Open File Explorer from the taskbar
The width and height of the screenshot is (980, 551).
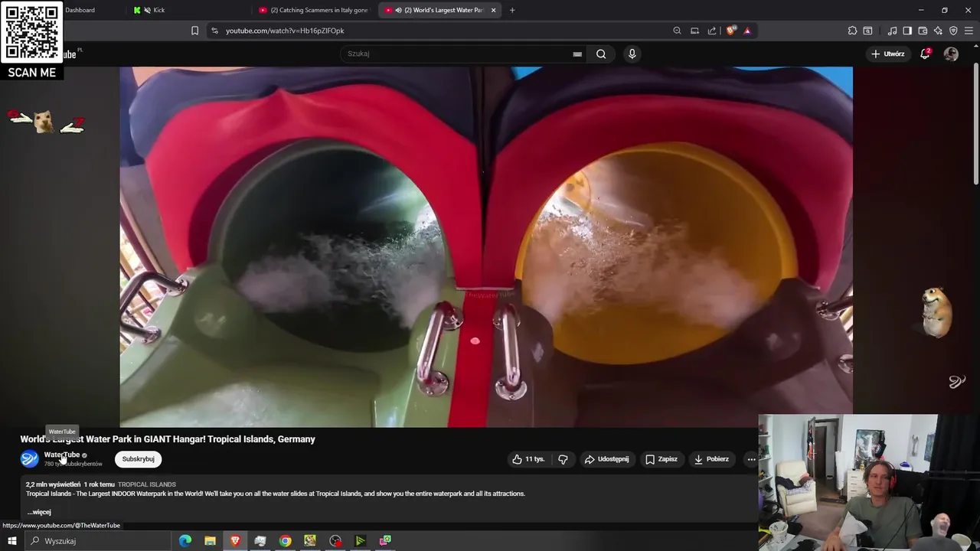[x=210, y=541]
